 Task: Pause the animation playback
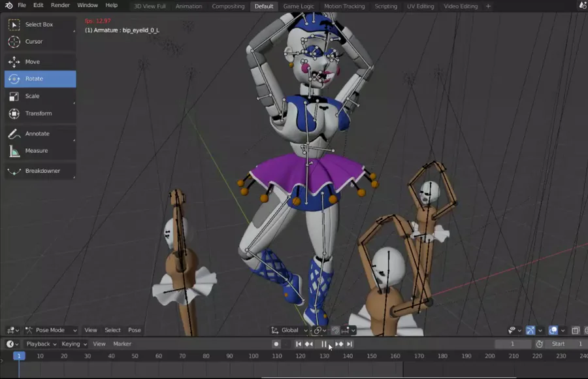click(324, 344)
